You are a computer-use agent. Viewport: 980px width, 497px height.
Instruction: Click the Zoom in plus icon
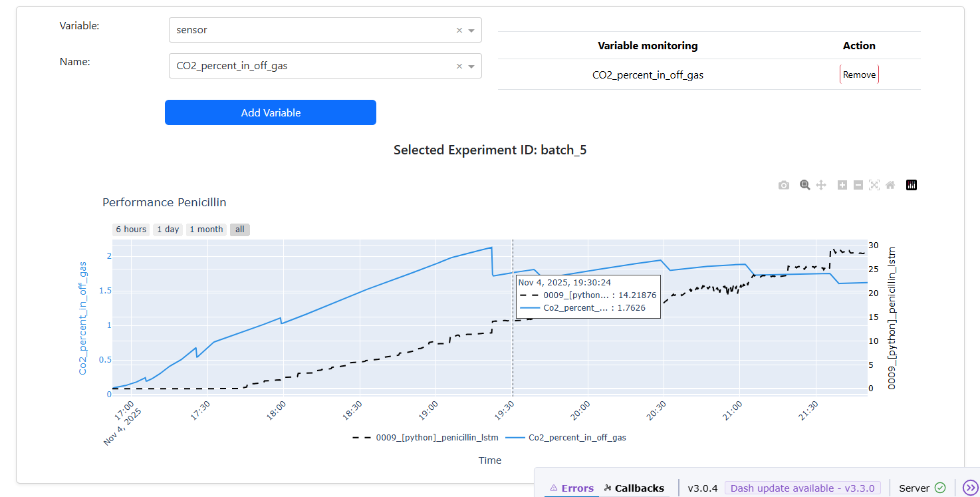[842, 185]
